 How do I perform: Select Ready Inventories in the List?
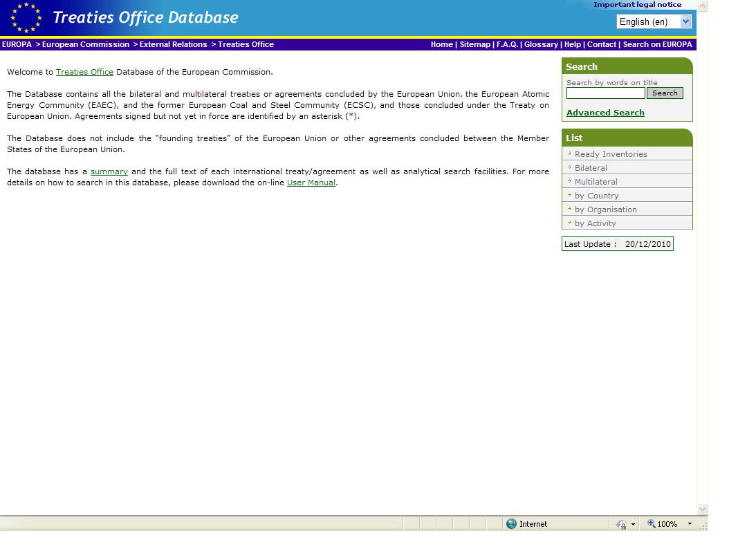[x=611, y=154]
